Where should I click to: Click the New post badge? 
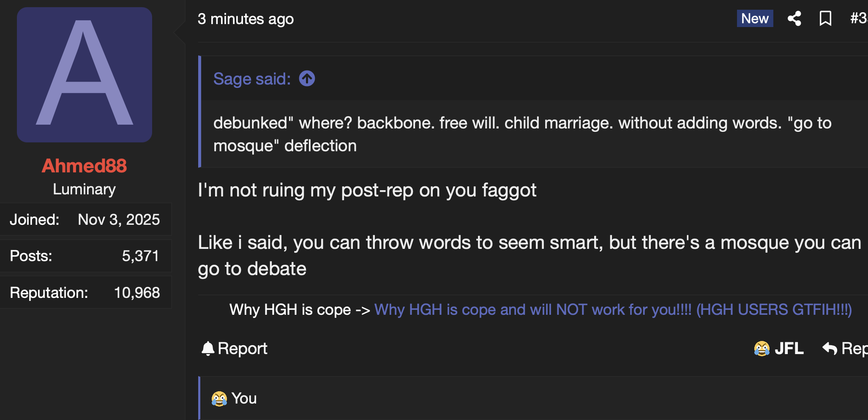[755, 19]
